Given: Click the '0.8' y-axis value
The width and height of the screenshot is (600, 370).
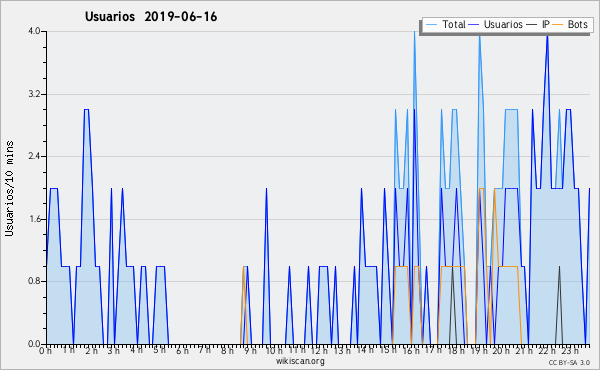Looking at the screenshot, I should pos(34,282).
